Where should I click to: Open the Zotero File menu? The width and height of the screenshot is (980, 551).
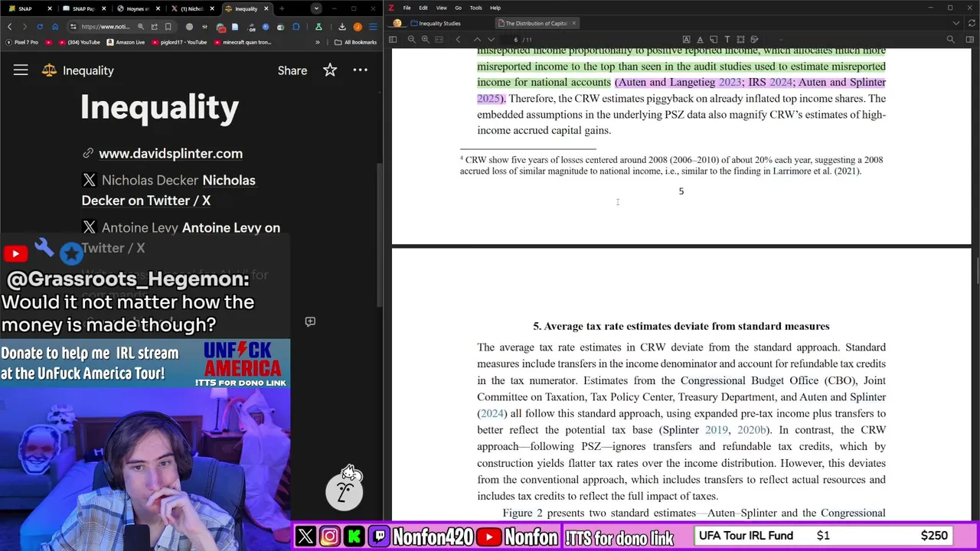[407, 8]
